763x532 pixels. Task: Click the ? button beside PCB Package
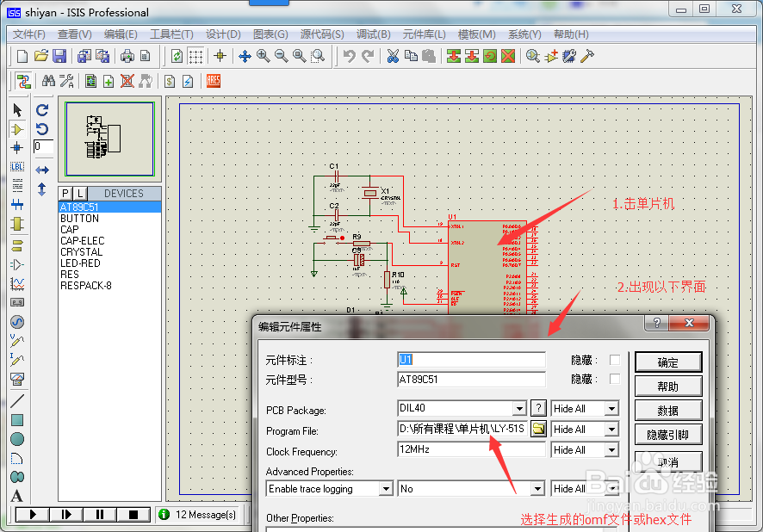pos(538,408)
